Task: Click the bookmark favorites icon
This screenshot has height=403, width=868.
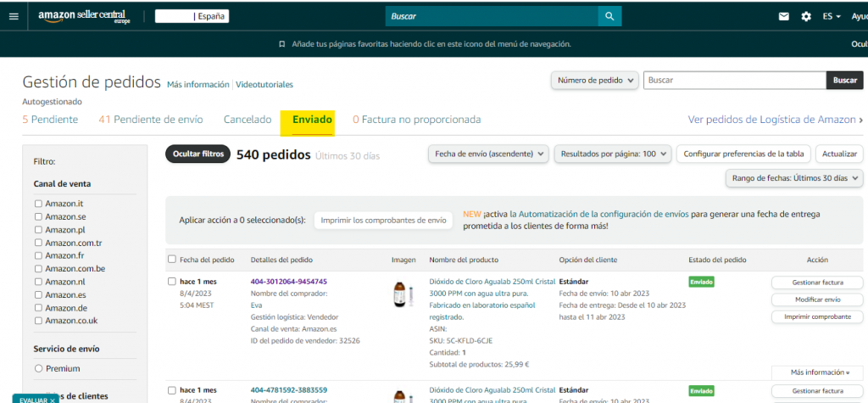Action: coord(281,44)
